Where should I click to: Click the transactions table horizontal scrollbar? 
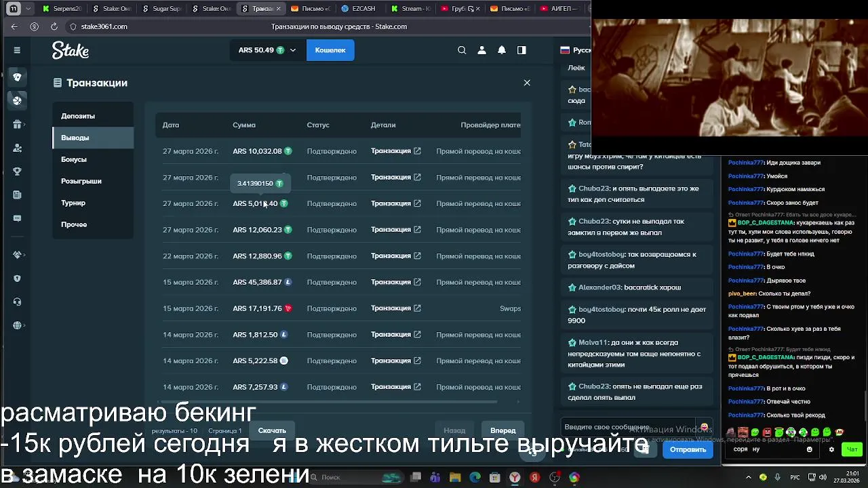pyautogui.click(x=329, y=403)
